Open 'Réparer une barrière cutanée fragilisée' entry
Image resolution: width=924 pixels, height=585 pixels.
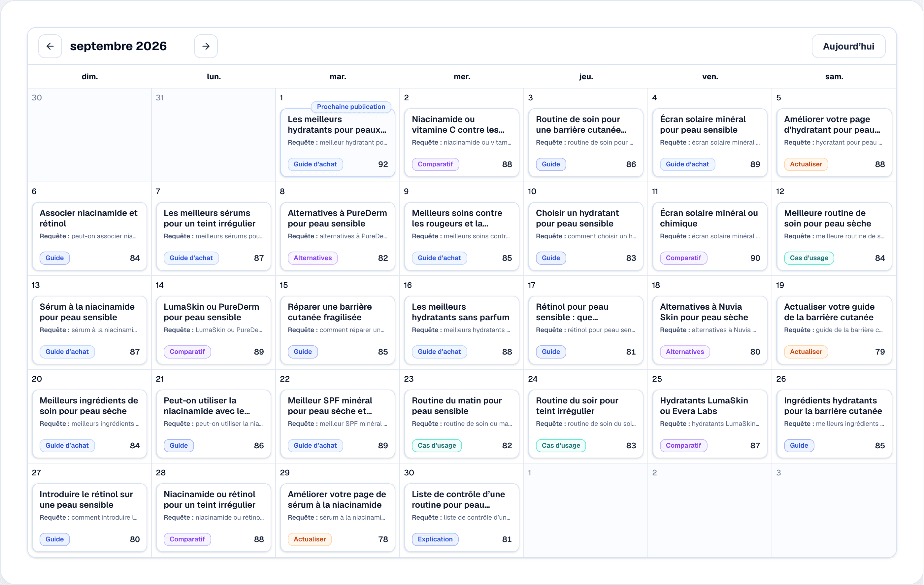tap(337, 330)
